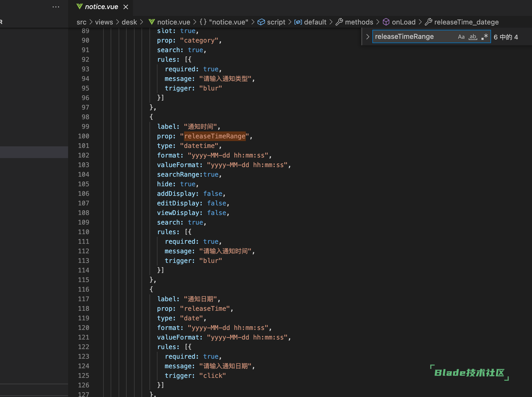Click the methods breadcrumb
This screenshot has height=397, width=532.
359,22
